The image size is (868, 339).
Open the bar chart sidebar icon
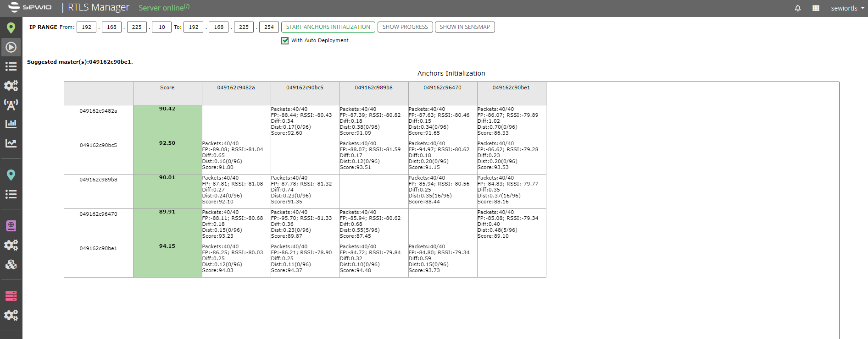click(x=11, y=124)
